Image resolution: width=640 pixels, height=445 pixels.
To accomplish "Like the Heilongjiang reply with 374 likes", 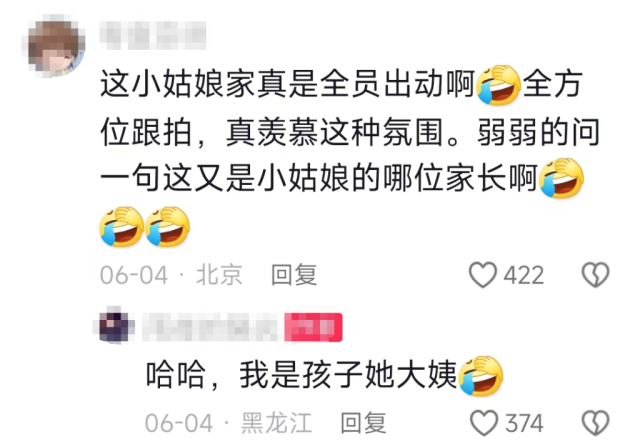I will 484,423.
